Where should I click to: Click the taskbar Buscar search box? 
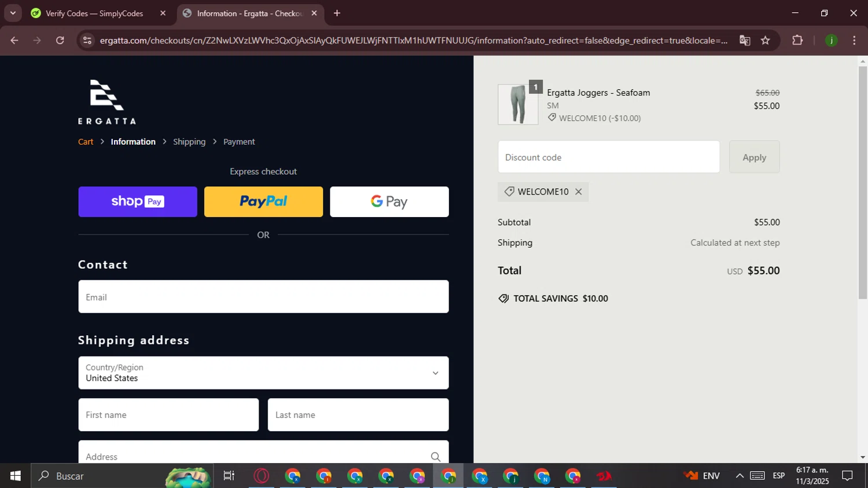[x=122, y=476]
